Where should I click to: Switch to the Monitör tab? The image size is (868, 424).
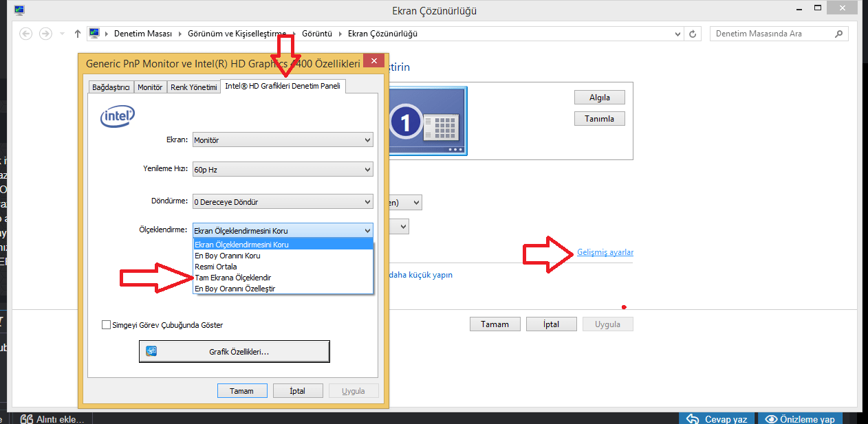click(150, 87)
